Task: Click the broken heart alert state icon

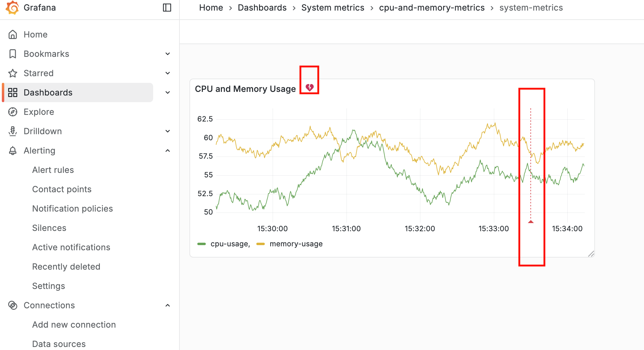Action: pos(309,87)
